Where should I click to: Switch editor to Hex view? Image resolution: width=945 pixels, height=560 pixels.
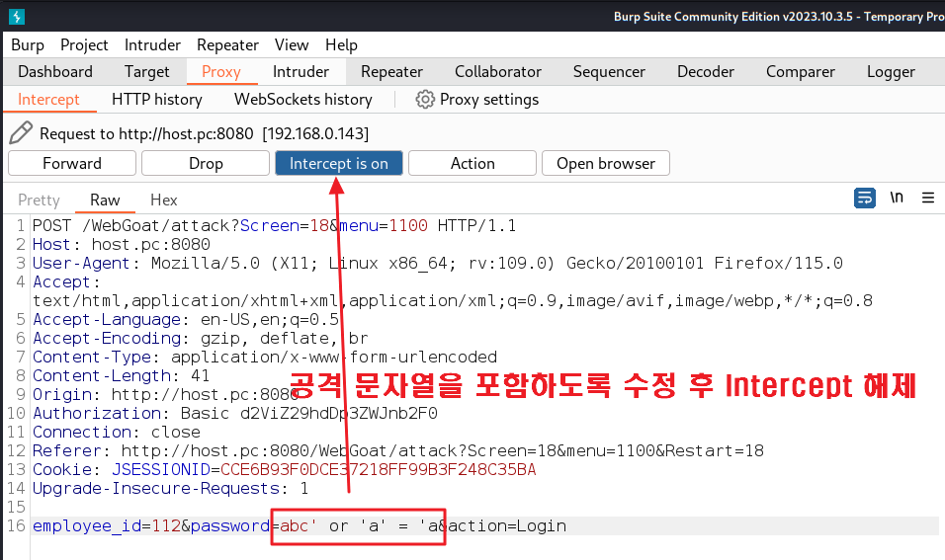164,200
